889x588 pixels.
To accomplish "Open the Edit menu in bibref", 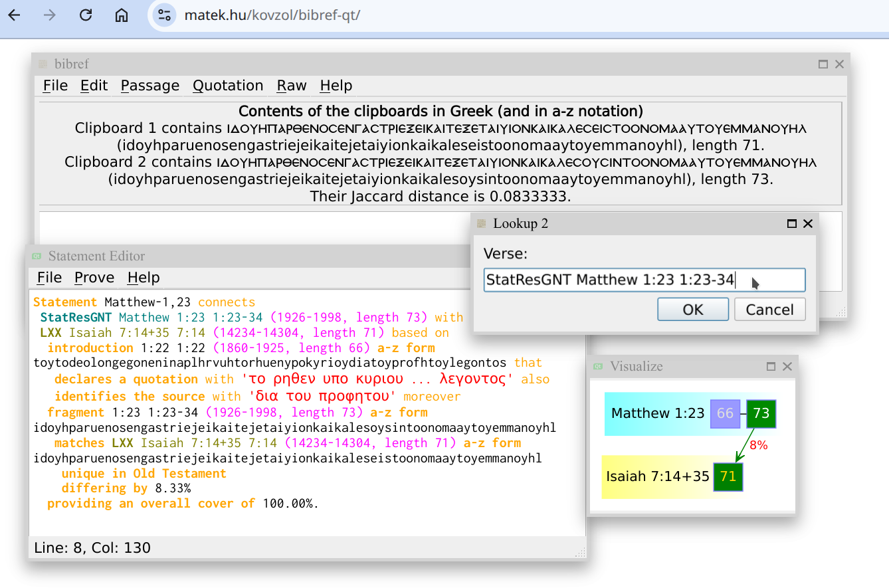I will pos(94,86).
